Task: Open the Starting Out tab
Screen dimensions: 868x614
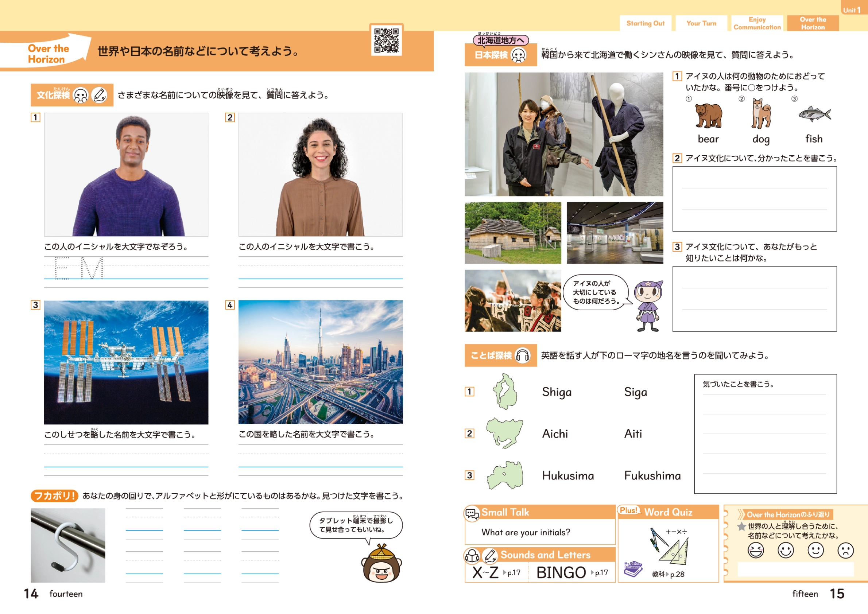Action: pyautogui.click(x=645, y=23)
